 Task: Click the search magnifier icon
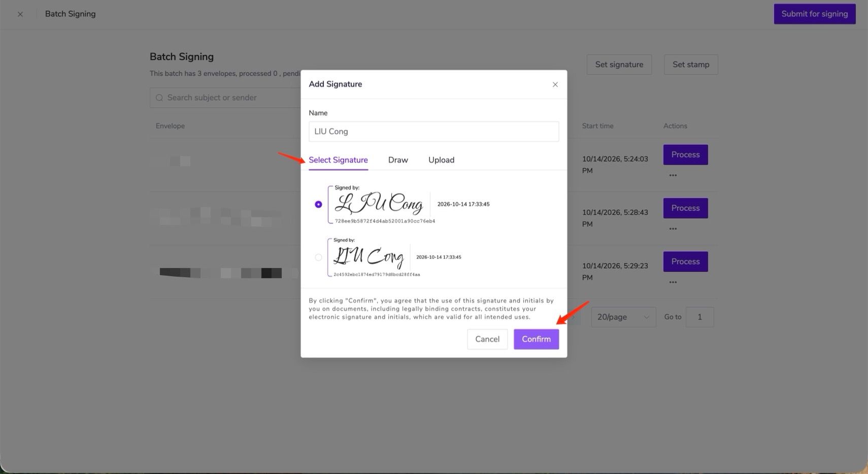coord(159,98)
